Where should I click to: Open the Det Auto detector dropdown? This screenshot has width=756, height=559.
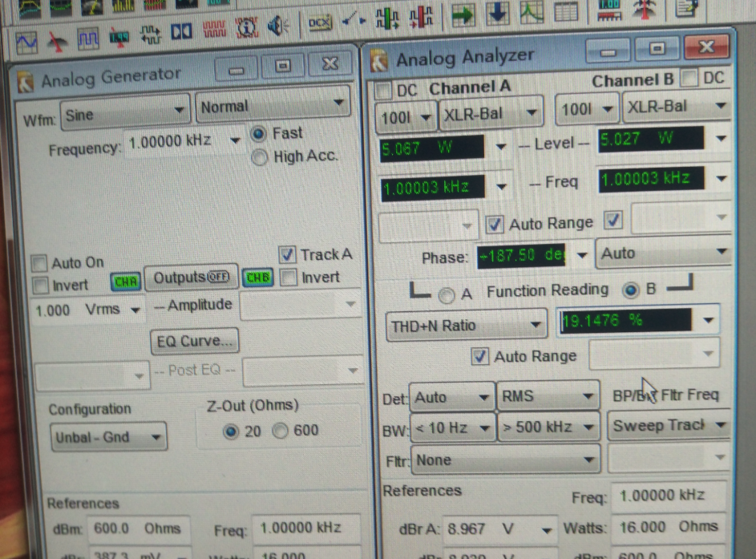(x=452, y=397)
